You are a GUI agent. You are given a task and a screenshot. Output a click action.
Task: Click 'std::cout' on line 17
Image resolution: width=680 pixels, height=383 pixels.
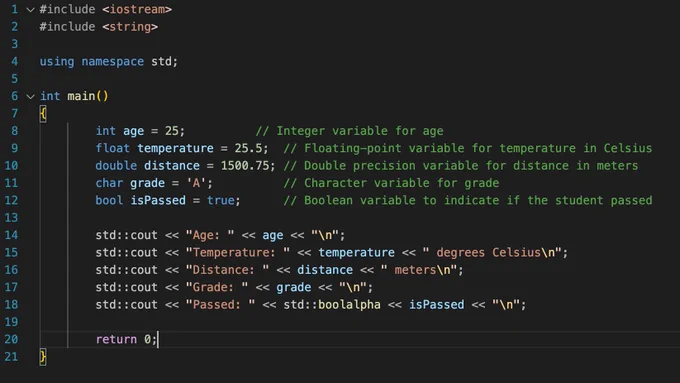click(126, 287)
